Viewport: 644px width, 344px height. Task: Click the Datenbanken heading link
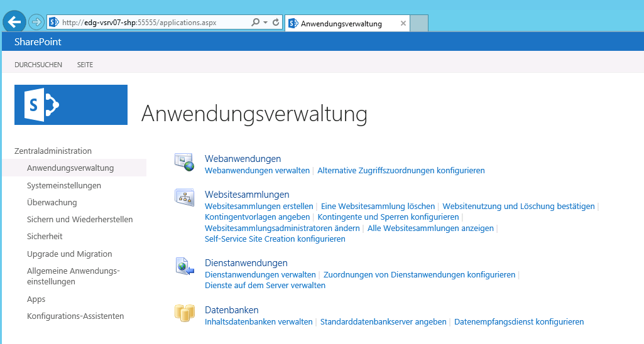pyautogui.click(x=232, y=310)
